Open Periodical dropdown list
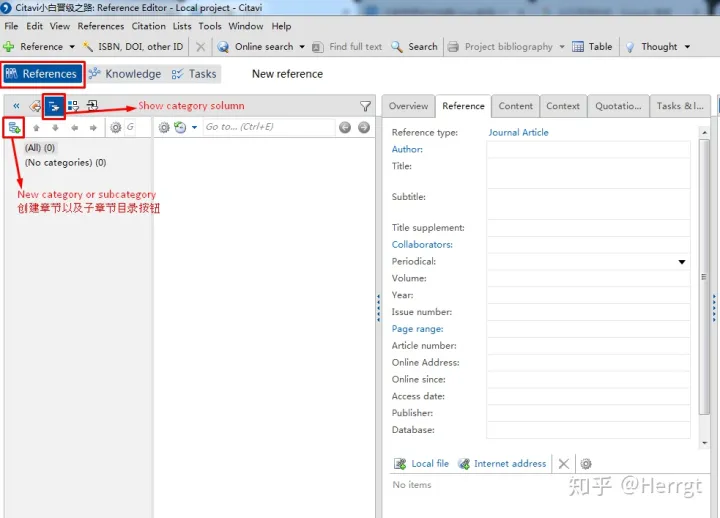720x518 pixels. pyautogui.click(x=682, y=262)
